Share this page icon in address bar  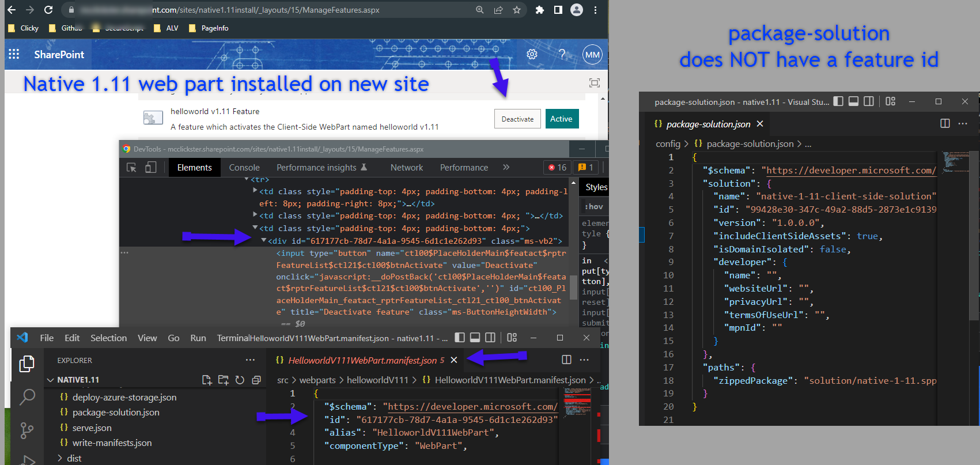click(x=498, y=10)
